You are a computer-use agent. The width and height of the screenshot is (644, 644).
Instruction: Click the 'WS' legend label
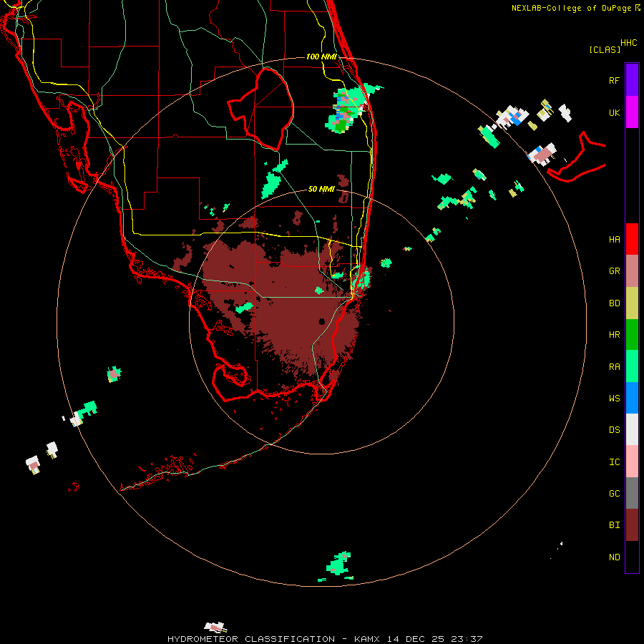pyautogui.click(x=615, y=399)
